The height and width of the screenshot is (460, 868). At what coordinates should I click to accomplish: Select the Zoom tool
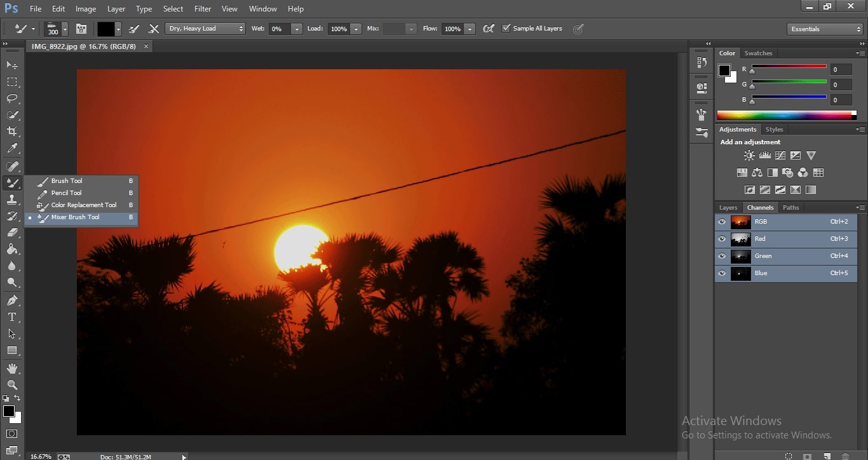pos(12,384)
